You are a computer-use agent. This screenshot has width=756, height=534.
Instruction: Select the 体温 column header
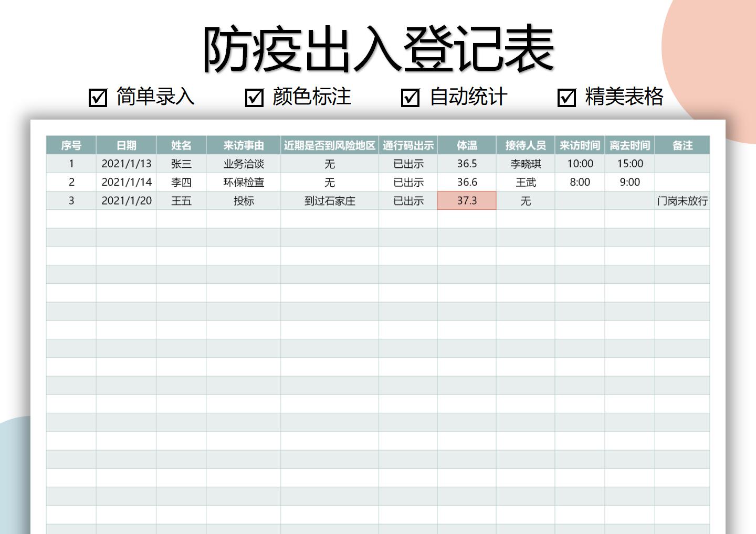click(x=466, y=145)
